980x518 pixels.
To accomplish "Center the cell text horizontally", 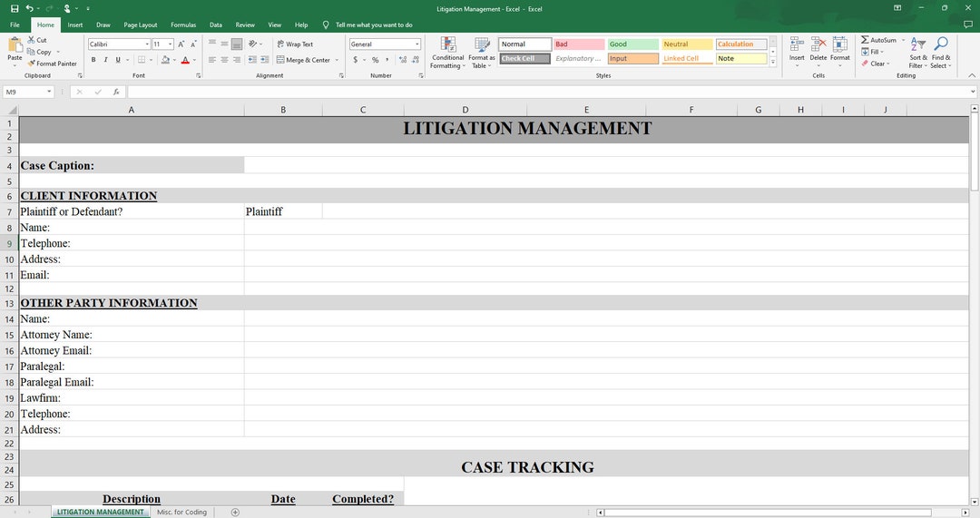I will pos(224,60).
